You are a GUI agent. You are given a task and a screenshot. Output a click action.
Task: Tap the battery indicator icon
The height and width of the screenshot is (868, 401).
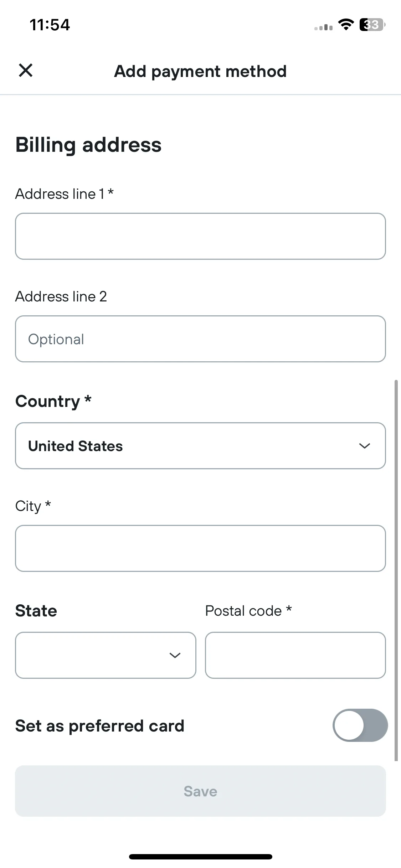[x=372, y=25]
